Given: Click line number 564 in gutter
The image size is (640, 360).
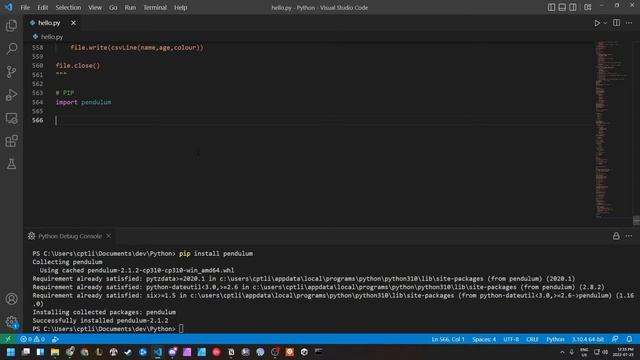Looking at the screenshot, I should pos(37,102).
